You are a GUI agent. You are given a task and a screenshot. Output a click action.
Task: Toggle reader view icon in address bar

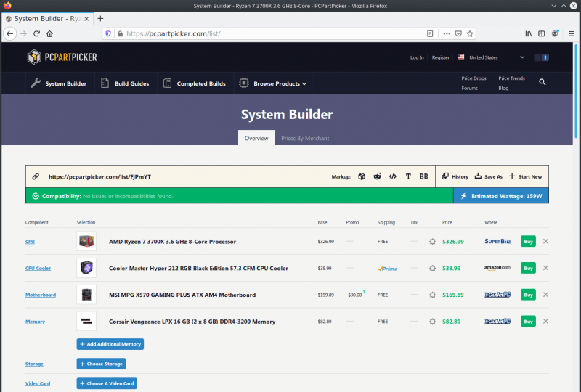(x=430, y=33)
